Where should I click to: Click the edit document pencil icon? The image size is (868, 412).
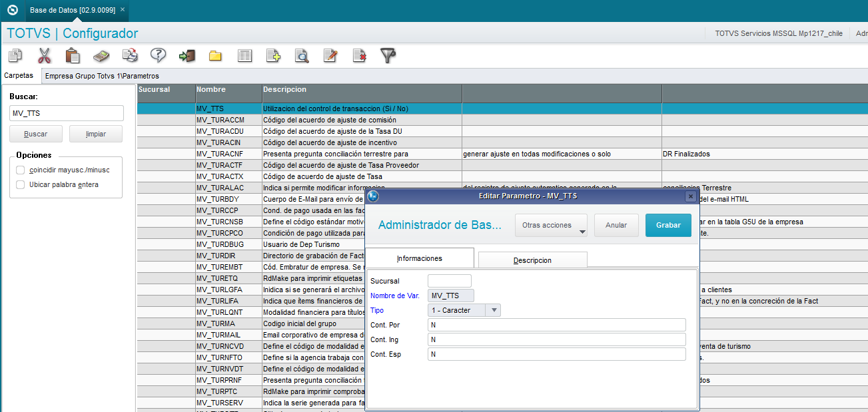(330, 56)
